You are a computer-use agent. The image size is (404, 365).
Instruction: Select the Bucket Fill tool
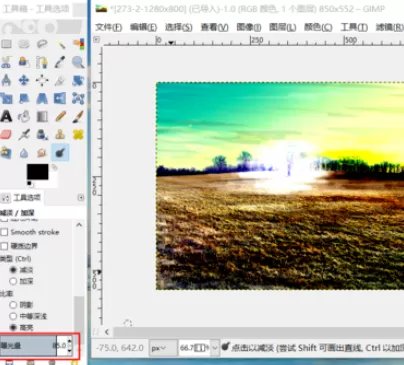click(x=24, y=116)
